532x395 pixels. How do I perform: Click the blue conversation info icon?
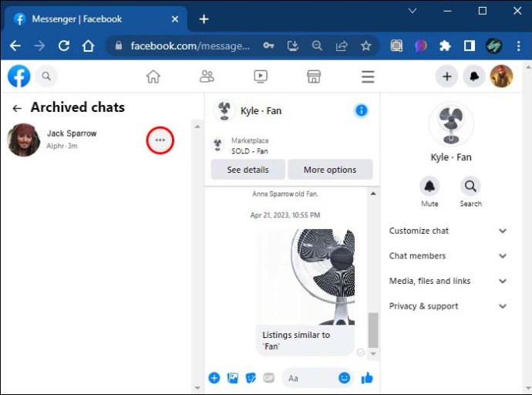pos(361,110)
